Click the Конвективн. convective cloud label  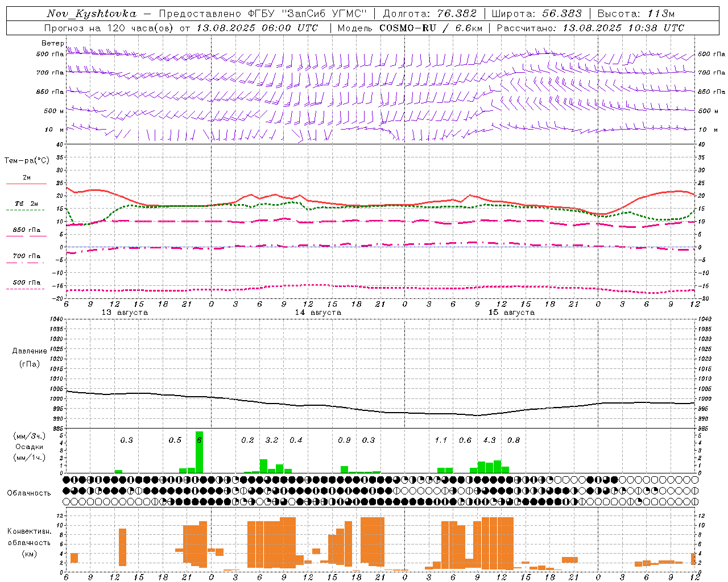pyautogui.click(x=29, y=531)
